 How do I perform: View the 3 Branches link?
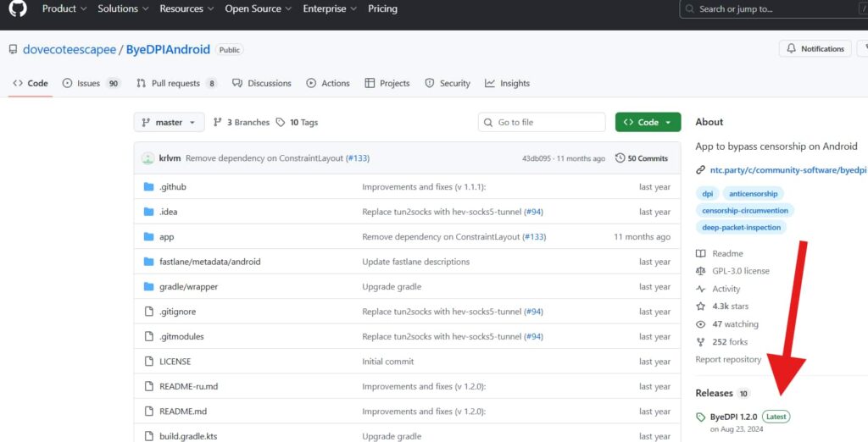[242, 122]
